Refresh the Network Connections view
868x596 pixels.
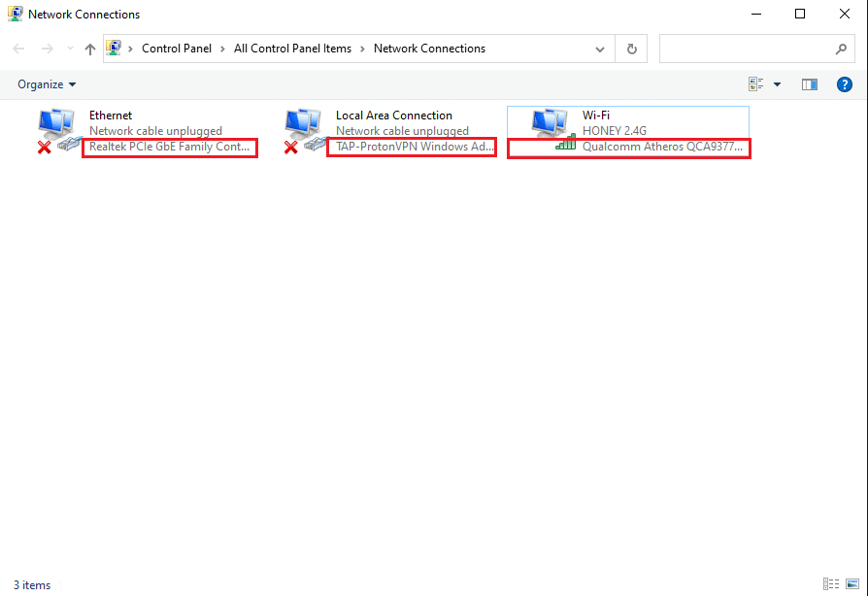[632, 49]
